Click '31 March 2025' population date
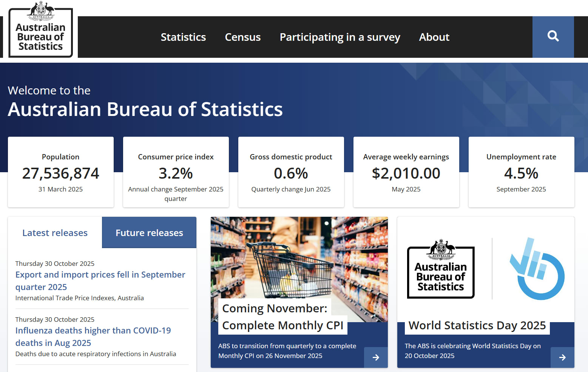The height and width of the screenshot is (372, 588). 61,189
